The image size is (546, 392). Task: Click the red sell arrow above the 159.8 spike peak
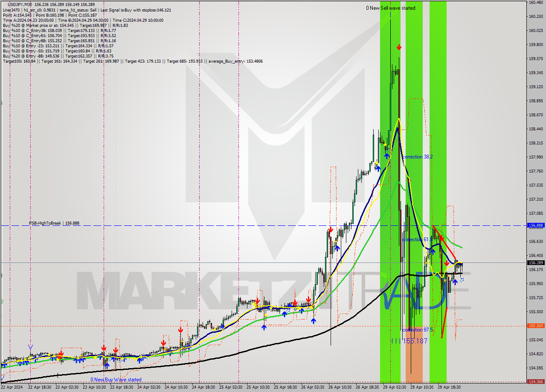click(399, 47)
